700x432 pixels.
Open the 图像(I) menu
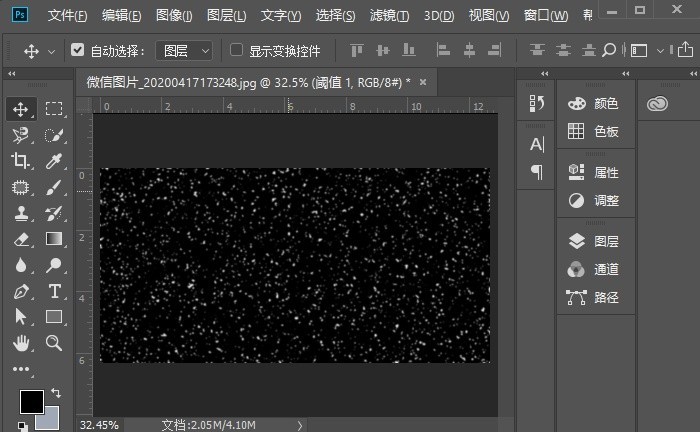pyautogui.click(x=174, y=16)
